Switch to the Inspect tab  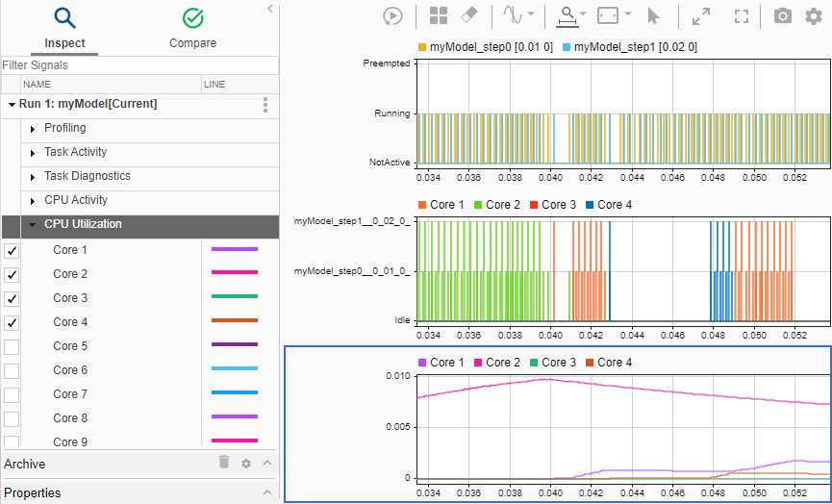(x=64, y=28)
